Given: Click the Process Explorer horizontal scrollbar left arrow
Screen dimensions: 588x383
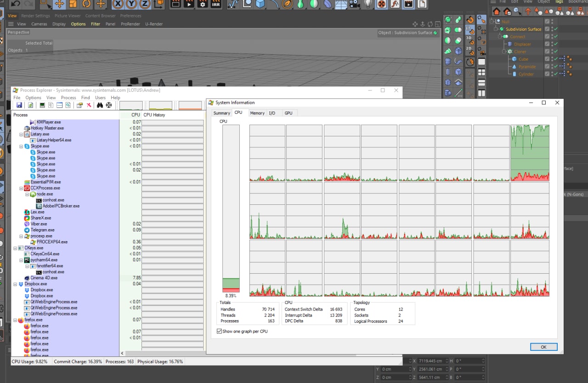Looking at the screenshot, I should (x=122, y=353).
